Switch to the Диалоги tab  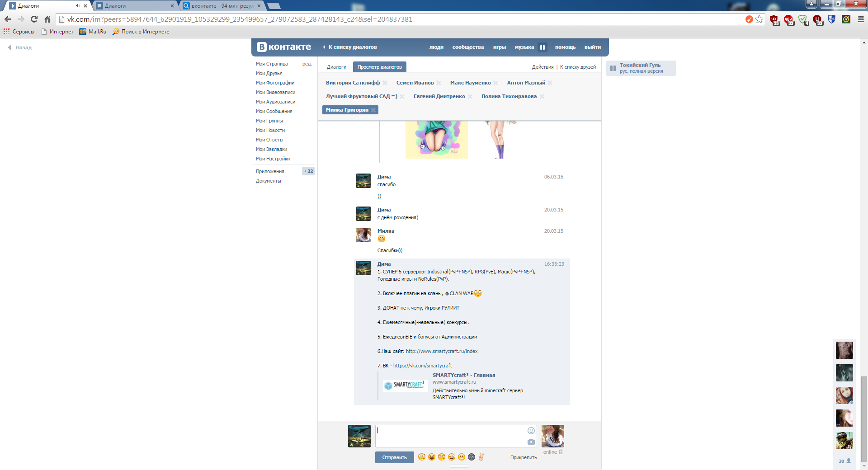[336, 67]
